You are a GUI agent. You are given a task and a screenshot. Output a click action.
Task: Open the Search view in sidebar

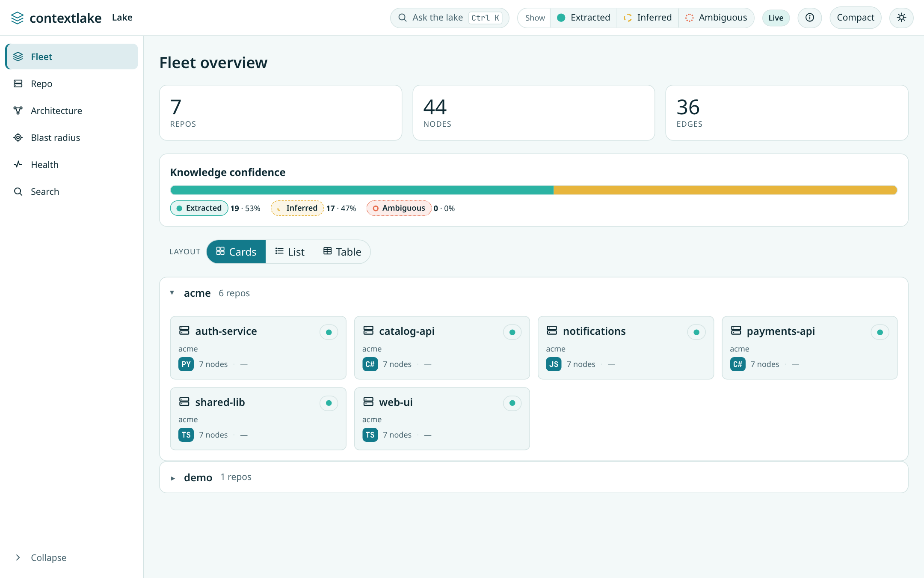click(71, 191)
